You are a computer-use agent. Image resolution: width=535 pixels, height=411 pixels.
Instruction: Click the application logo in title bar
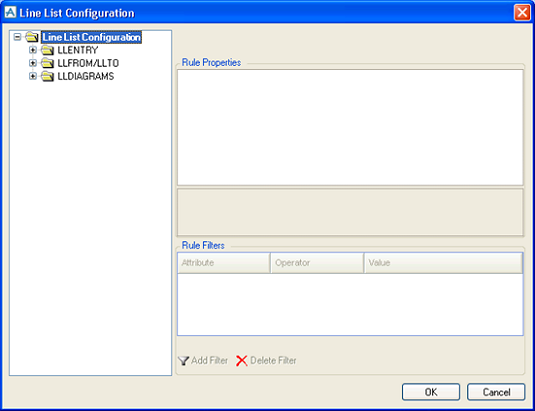10,12
